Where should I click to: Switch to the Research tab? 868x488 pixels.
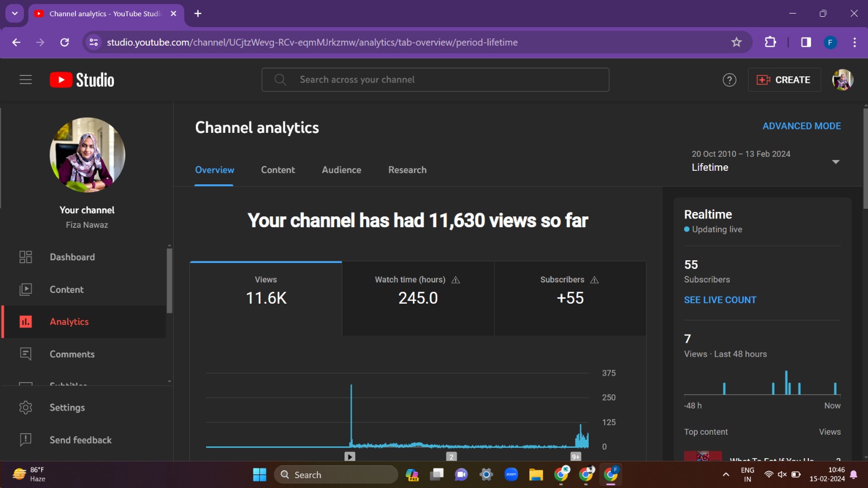(407, 170)
